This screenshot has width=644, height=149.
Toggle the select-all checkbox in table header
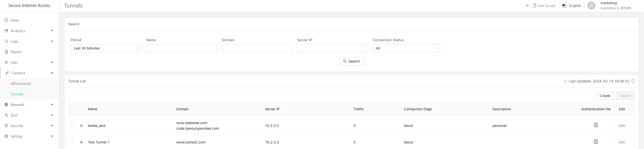pyautogui.click(x=72, y=109)
